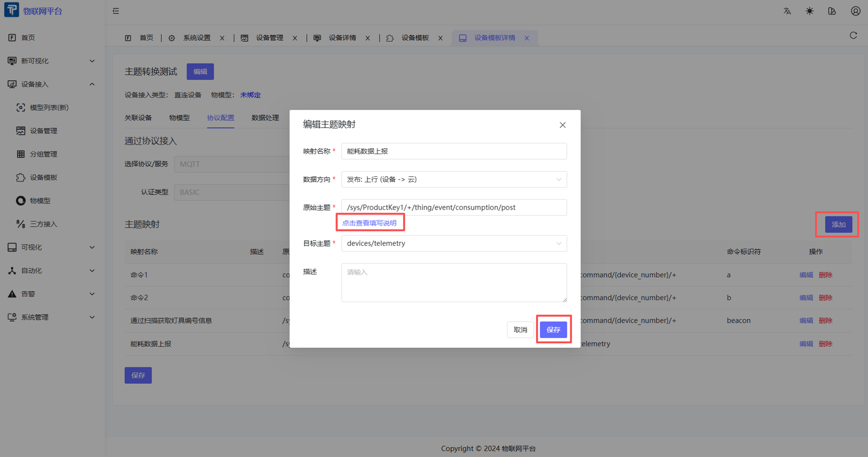868x457 pixels.
Task: Click the 取消 button
Action: 520,330
